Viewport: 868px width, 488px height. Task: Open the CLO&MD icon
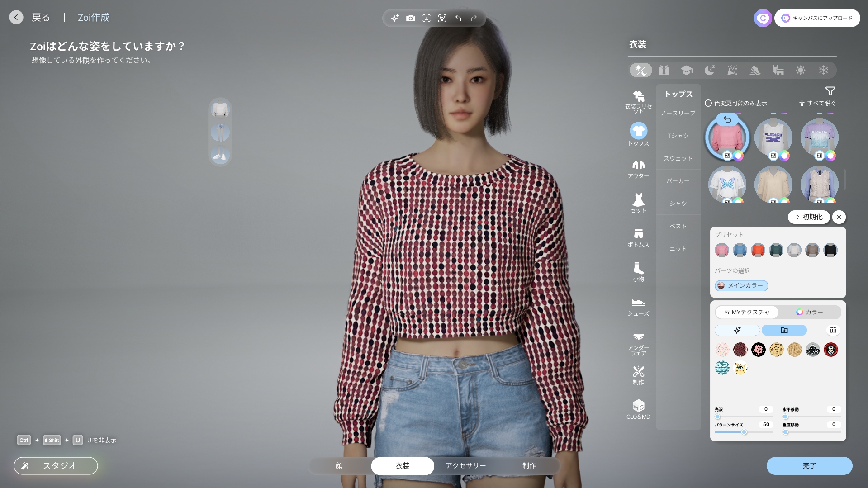[x=638, y=409]
